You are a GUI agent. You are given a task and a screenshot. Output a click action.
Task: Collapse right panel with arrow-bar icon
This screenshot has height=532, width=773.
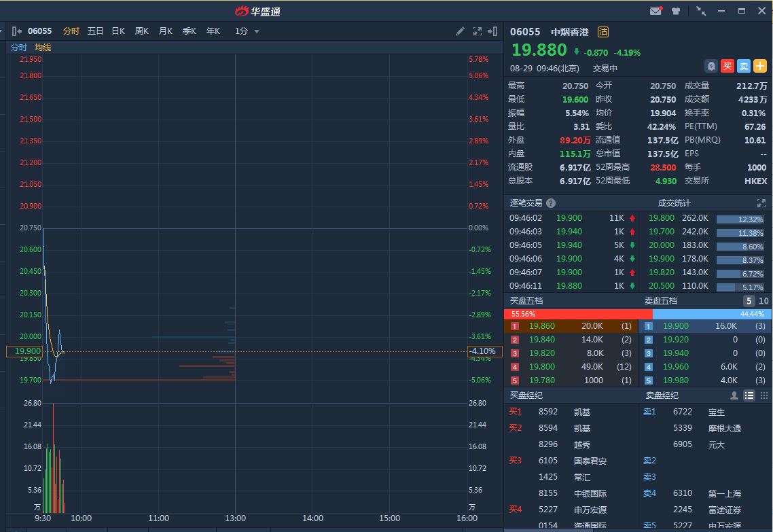492,31
